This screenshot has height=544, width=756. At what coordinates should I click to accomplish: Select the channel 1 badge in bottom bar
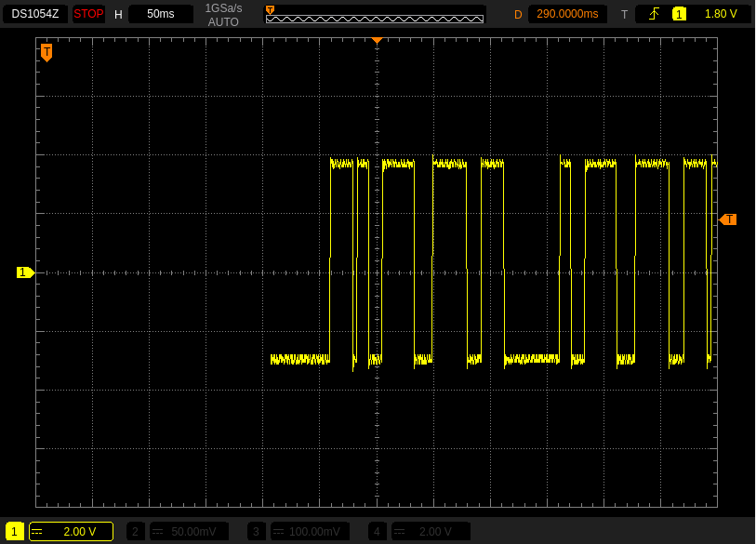coord(15,532)
